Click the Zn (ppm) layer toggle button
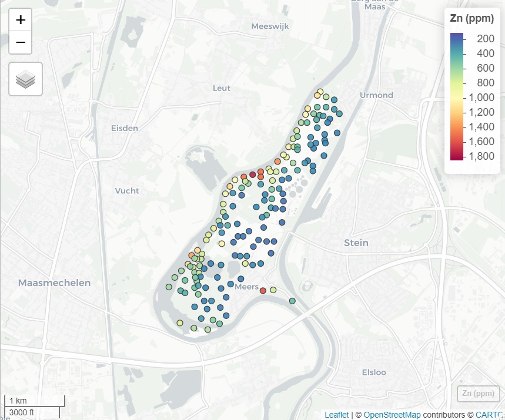 click(477, 392)
